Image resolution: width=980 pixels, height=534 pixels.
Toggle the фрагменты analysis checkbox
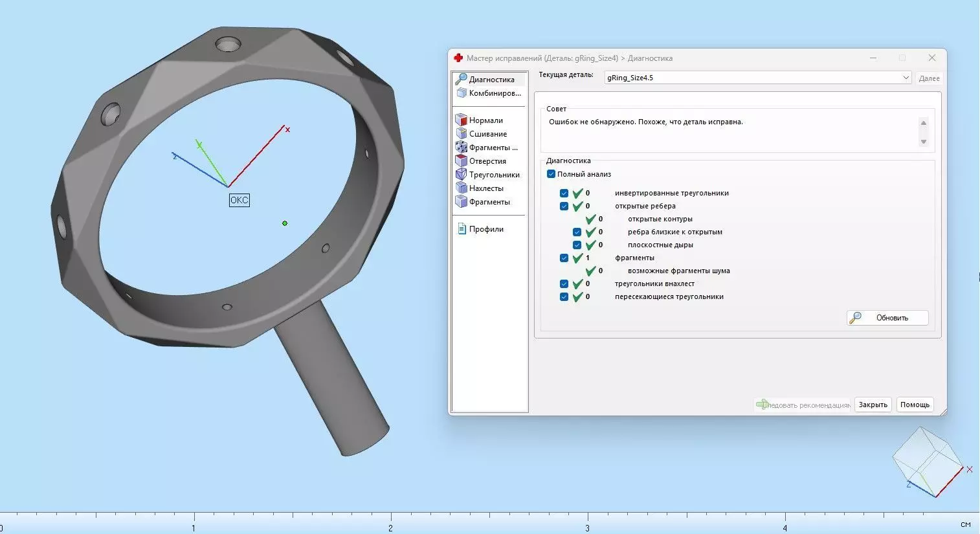coord(564,258)
